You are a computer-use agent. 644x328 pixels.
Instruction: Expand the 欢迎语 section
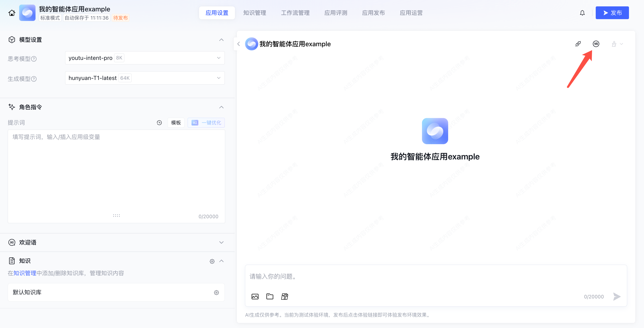pyautogui.click(x=221, y=243)
